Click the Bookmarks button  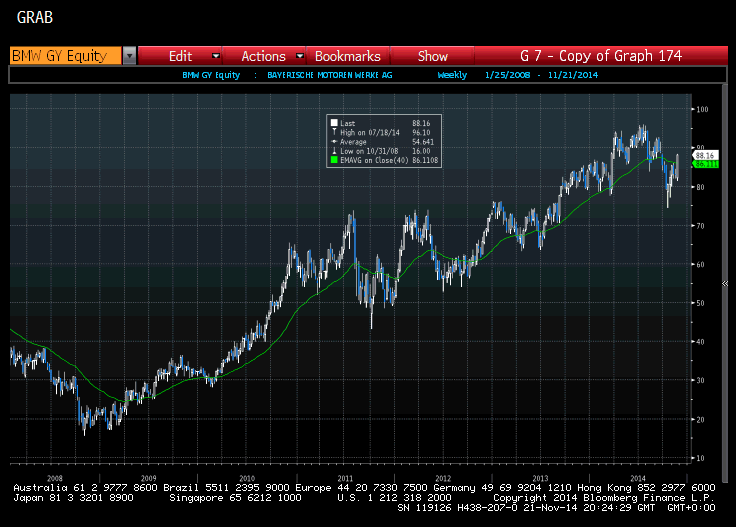348,56
